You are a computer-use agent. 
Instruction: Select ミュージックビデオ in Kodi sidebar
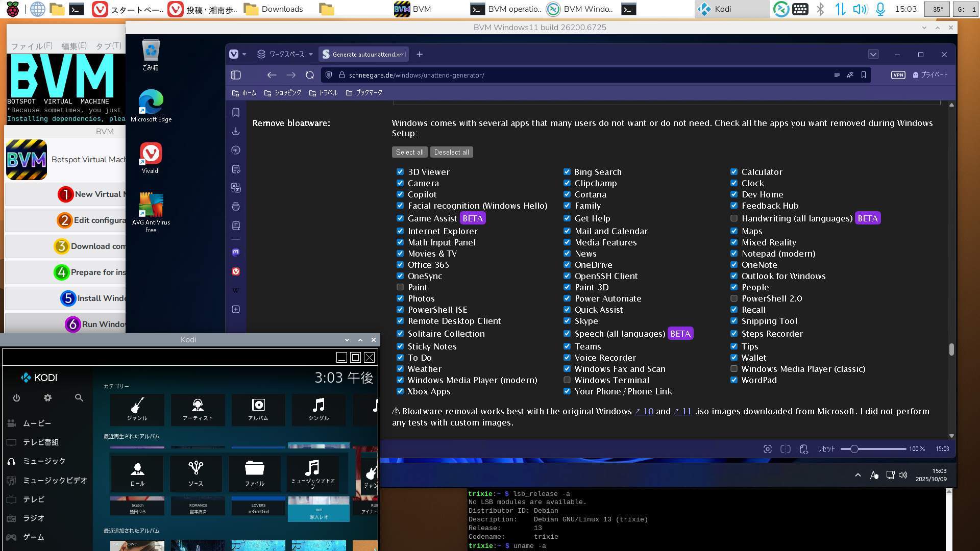[x=55, y=481]
